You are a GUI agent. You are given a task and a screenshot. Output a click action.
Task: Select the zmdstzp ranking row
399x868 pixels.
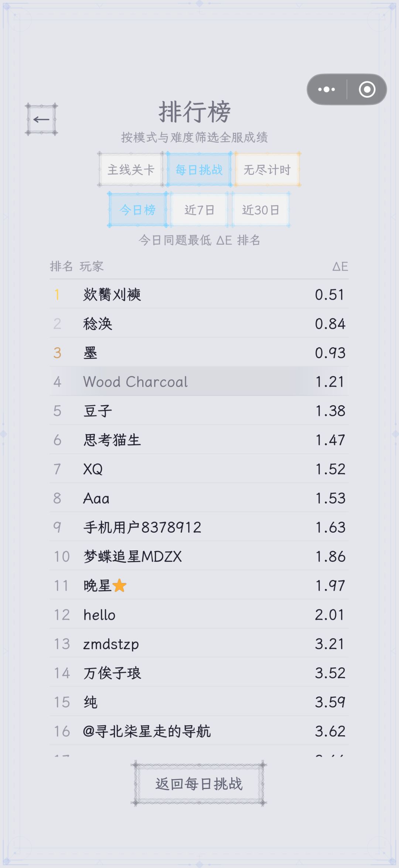coord(199,644)
